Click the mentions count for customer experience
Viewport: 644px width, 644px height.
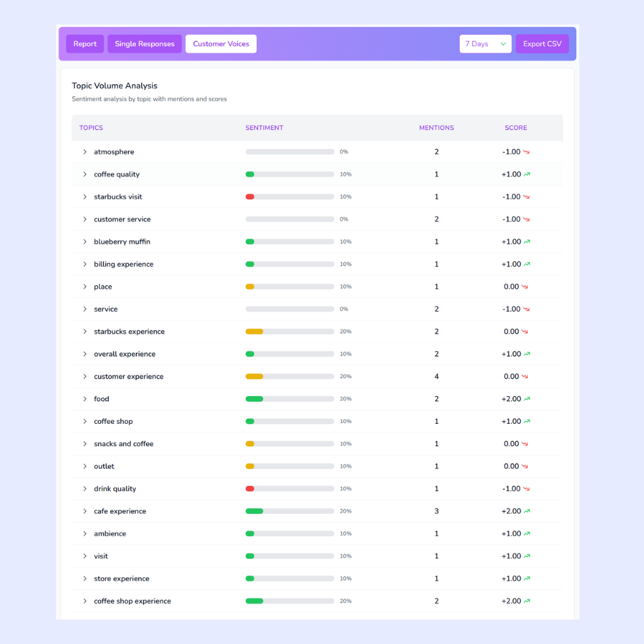(437, 376)
